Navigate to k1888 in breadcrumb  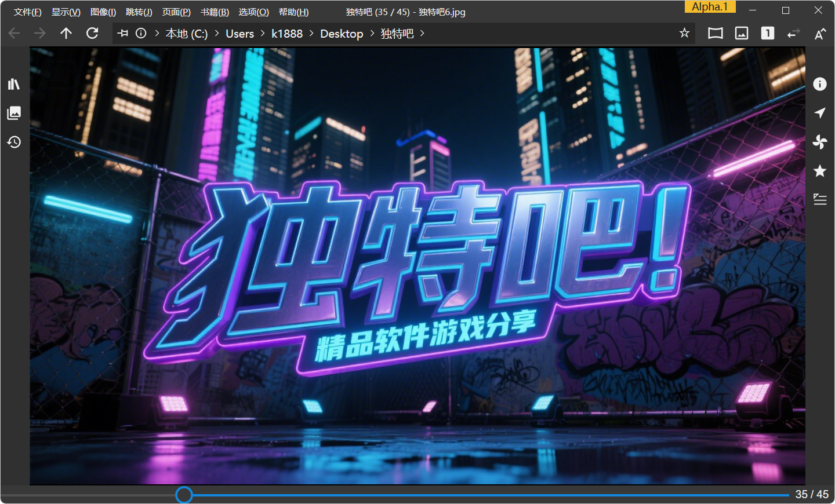tap(287, 34)
